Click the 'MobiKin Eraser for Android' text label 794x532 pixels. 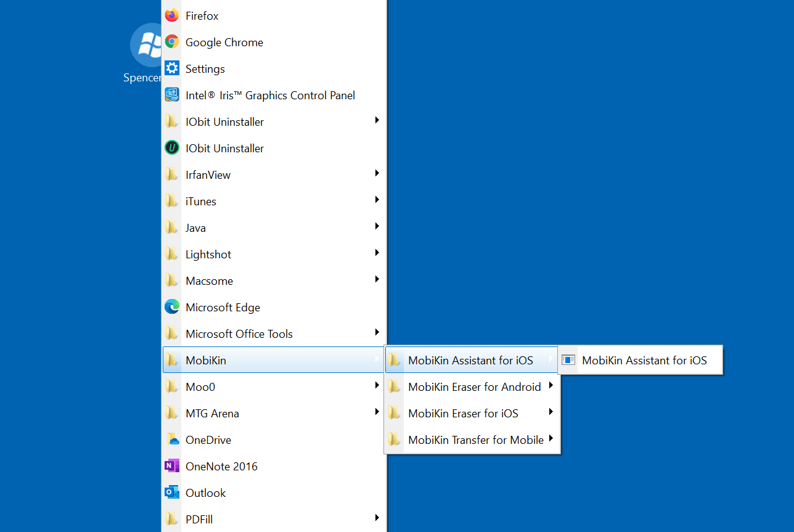(475, 387)
